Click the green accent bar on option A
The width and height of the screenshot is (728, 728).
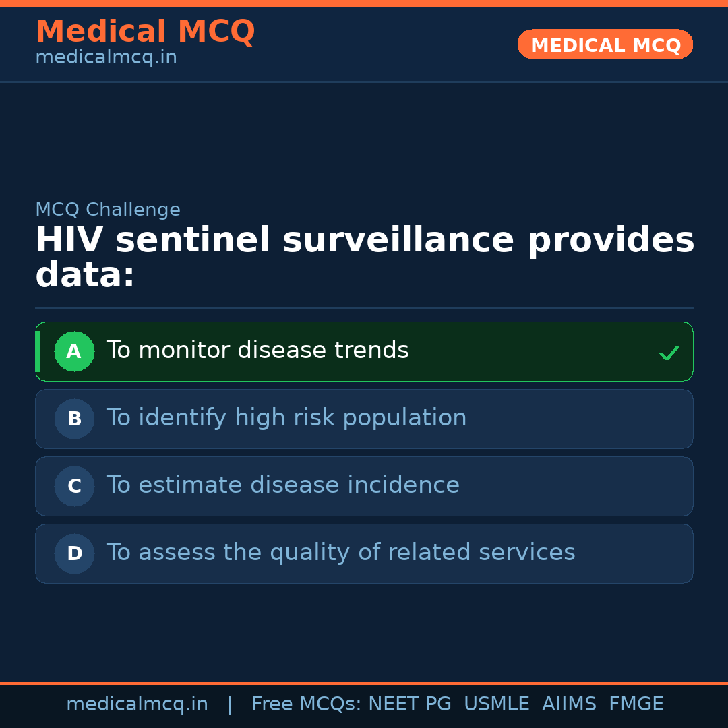pos(38,351)
